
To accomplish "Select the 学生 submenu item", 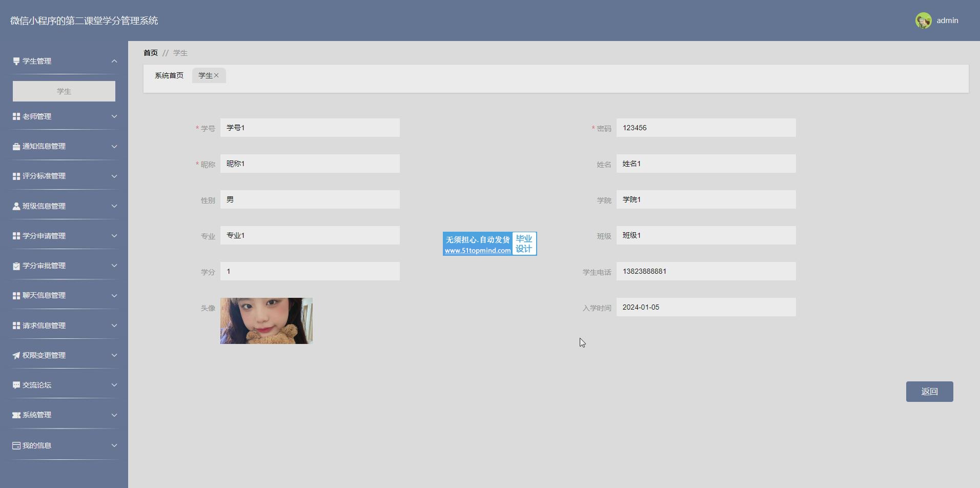I will (x=64, y=91).
